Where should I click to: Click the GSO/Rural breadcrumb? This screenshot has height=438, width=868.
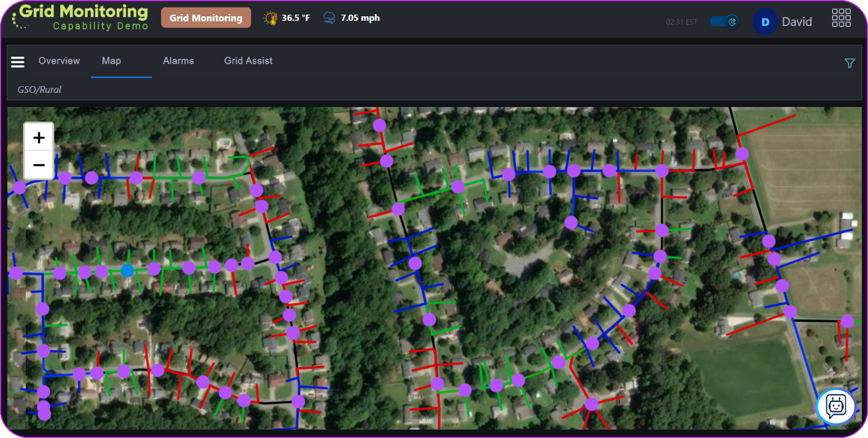[39, 90]
